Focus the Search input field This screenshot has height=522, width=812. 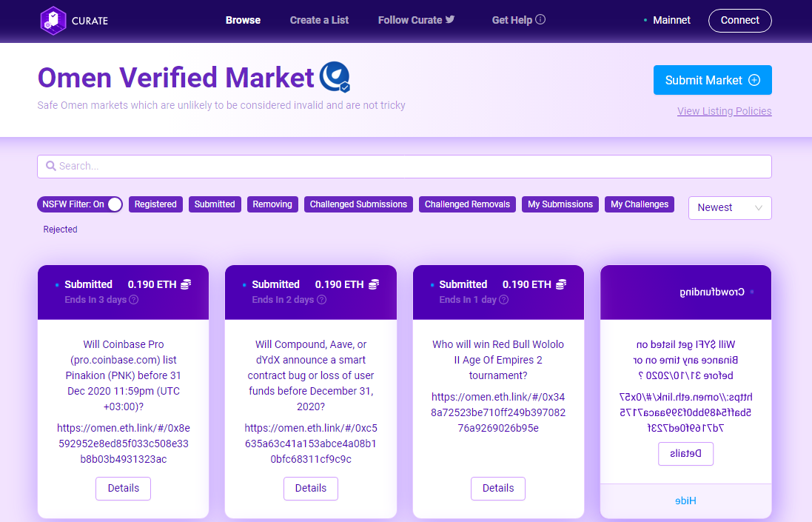tap(404, 167)
